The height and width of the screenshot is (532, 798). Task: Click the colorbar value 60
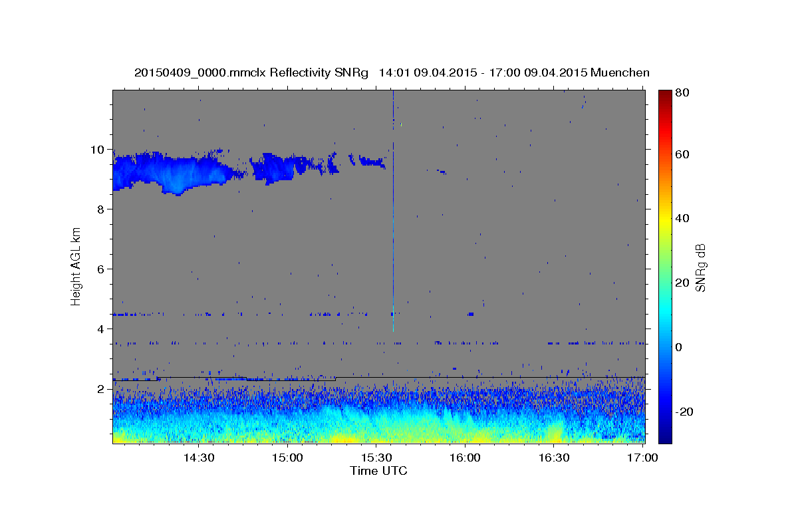(x=682, y=154)
